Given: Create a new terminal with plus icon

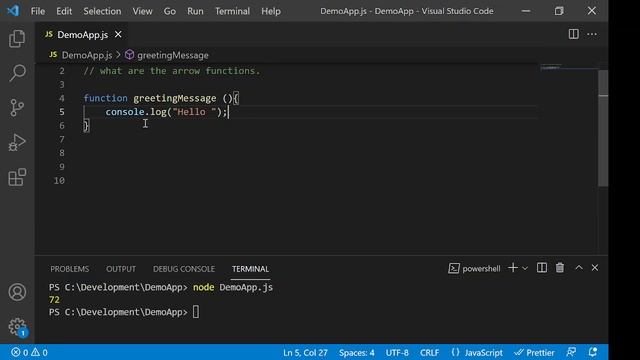Looking at the screenshot, I should [x=513, y=268].
